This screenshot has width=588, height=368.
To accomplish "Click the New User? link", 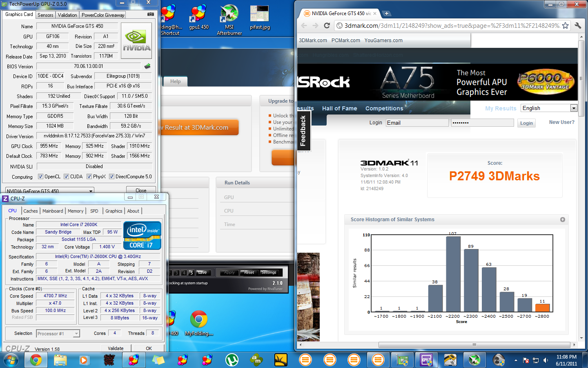I will (x=562, y=122).
